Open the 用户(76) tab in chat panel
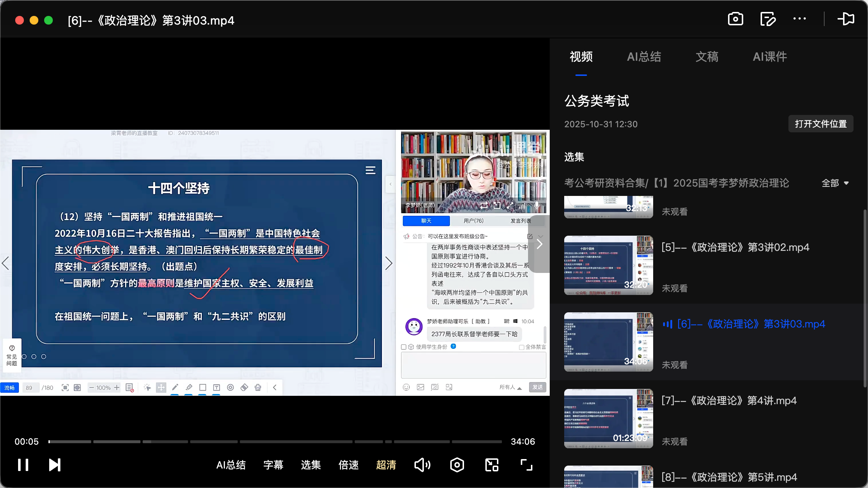 [473, 221]
